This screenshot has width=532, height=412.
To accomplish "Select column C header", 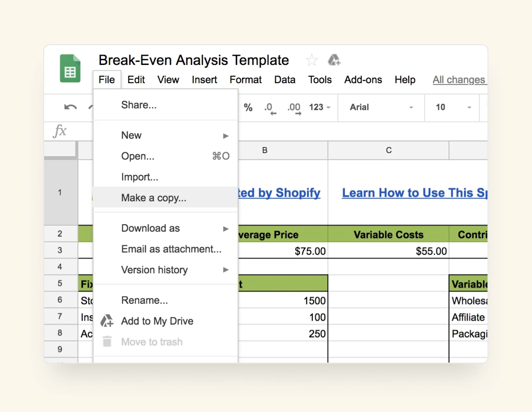I will tap(388, 150).
